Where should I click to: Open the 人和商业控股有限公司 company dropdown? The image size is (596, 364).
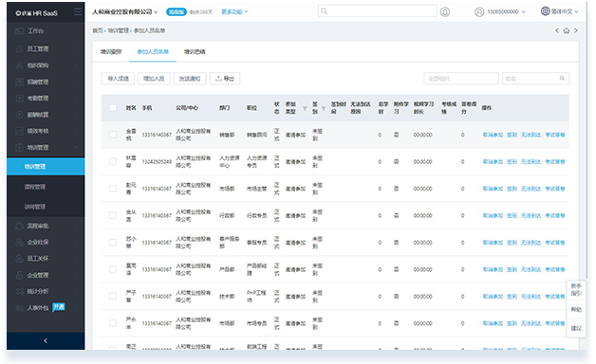125,12
